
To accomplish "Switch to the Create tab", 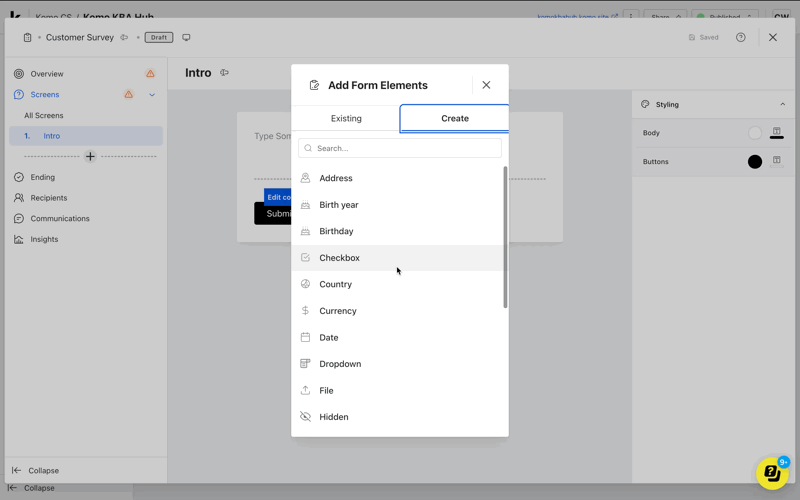I will pyautogui.click(x=455, y=118).
